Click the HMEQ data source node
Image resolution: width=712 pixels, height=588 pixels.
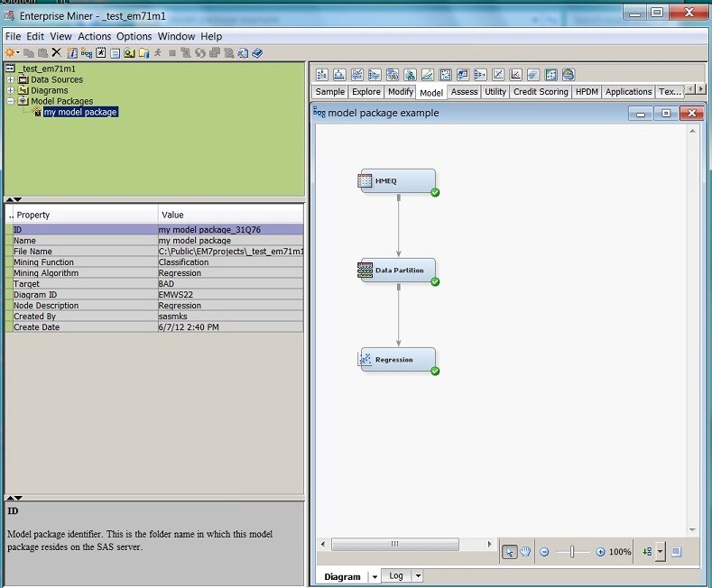[x=397, y=180]
